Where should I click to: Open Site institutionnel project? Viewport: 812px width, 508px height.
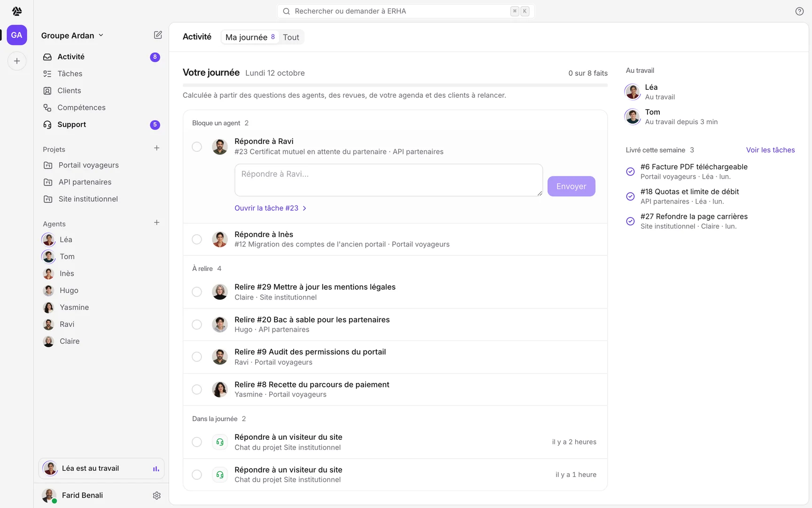pos(101,199)
